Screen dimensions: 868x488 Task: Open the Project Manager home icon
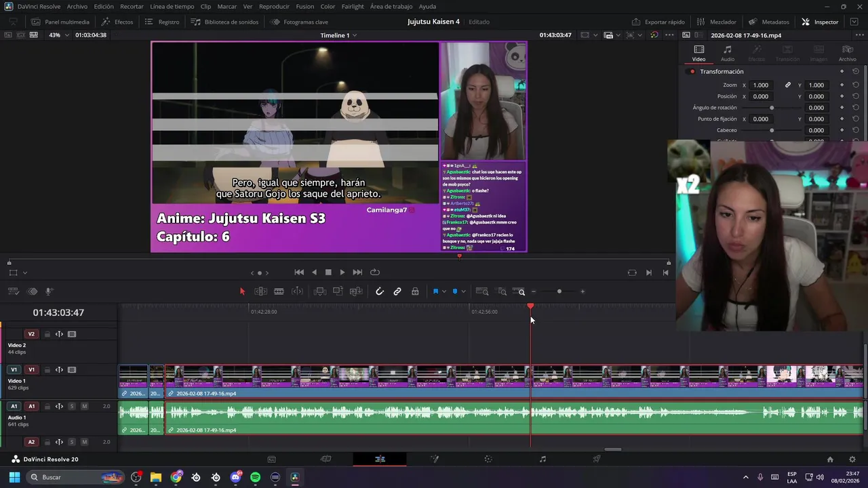[x=830, y=459]
